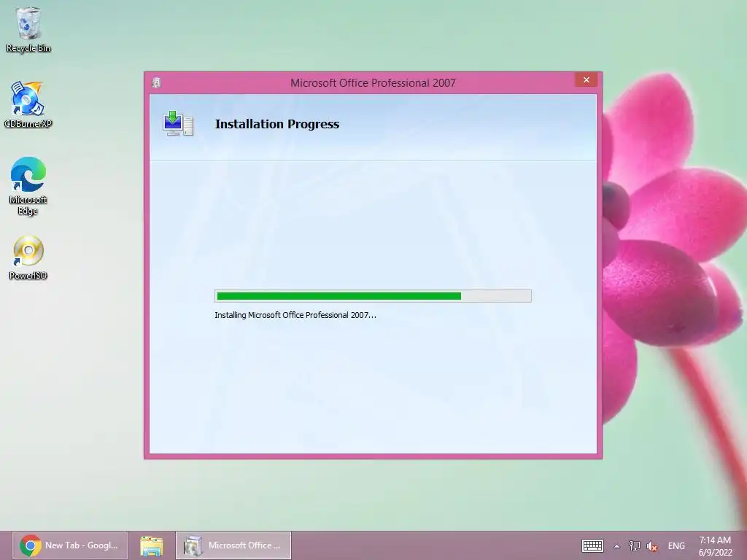Click the Microsoft Office Professional 2007 title bar text
Screen dimensions: 747x560
coord(373,83)
